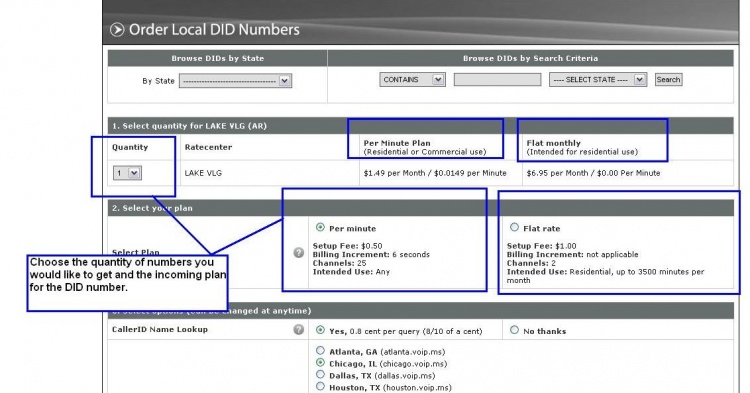750x393 pixels.
Task: Click the help icon for CallerID Name Lookup
Action: 298,329
